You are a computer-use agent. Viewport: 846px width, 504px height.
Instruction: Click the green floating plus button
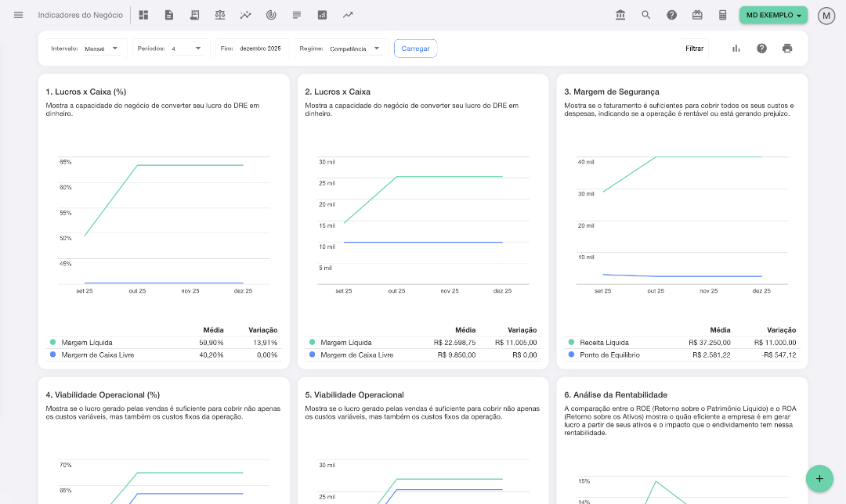(819, 478)
